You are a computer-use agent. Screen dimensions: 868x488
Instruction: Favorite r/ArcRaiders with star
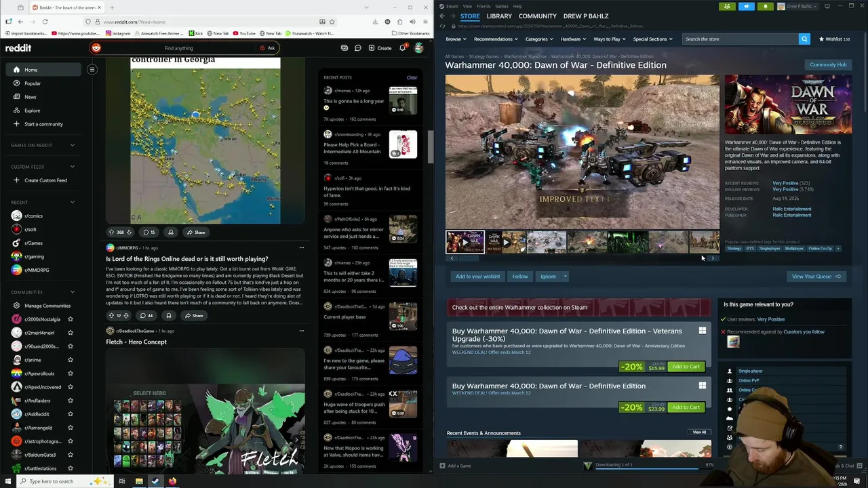point(71,401)
